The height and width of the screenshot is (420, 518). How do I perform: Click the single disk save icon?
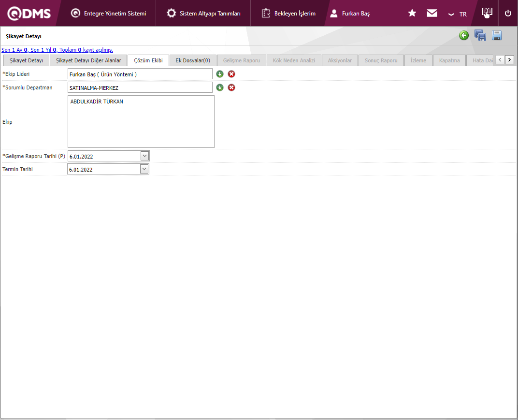497,35
